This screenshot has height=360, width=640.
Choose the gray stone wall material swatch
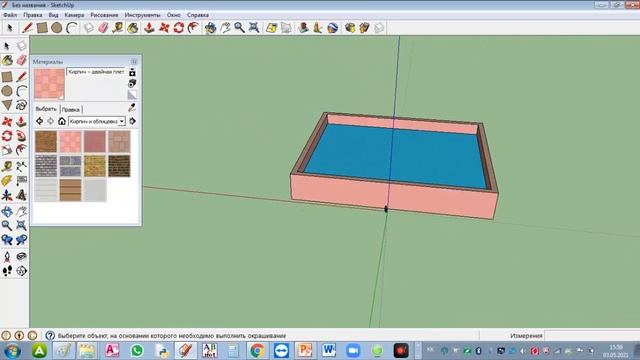click(x=46, y=166)
